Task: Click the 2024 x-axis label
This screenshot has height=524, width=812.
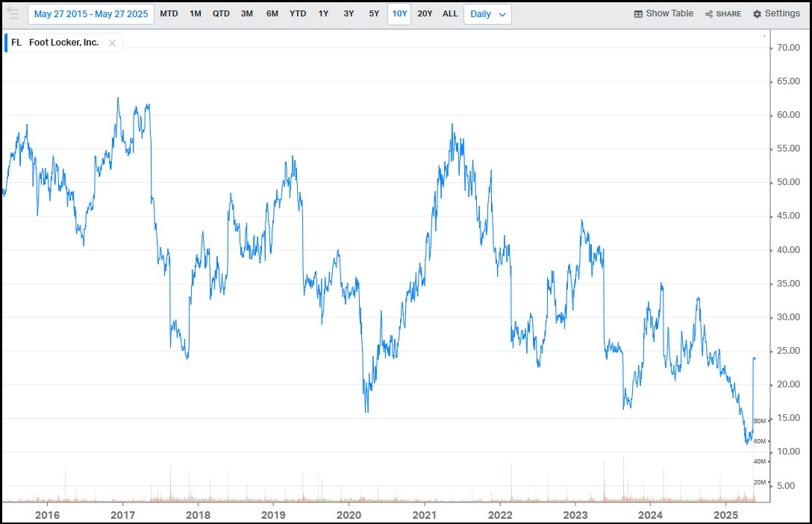Action: (651, 515)
